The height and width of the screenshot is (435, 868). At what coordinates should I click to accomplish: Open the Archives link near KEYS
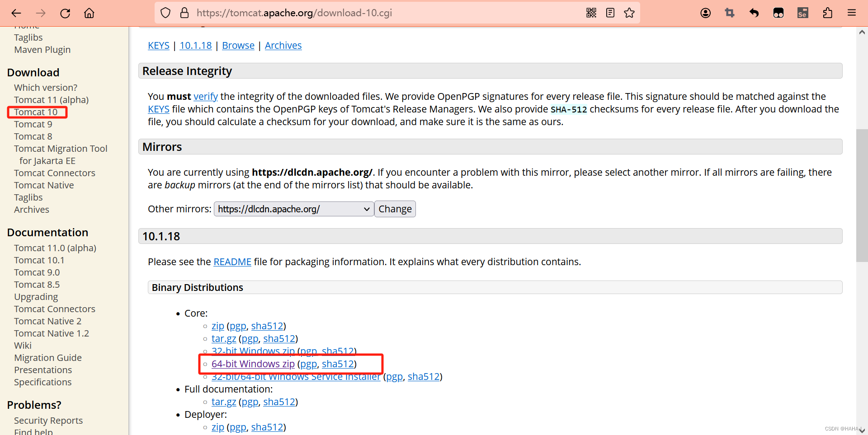(283, 46)
